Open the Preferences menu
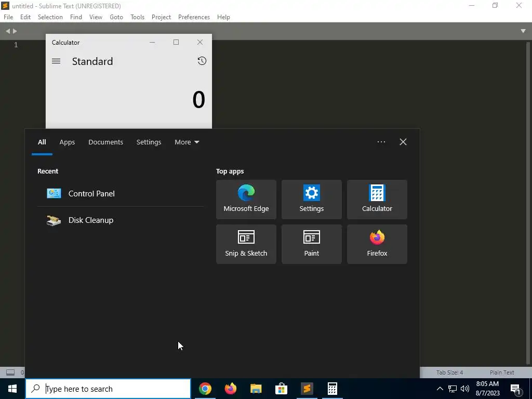 click(x=194, y=17)
